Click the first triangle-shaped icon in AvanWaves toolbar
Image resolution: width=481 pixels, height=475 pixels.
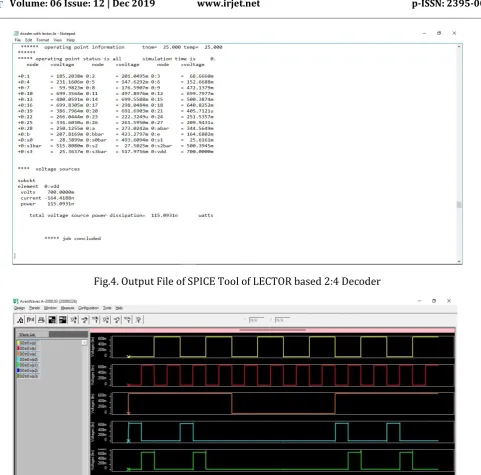20,320
